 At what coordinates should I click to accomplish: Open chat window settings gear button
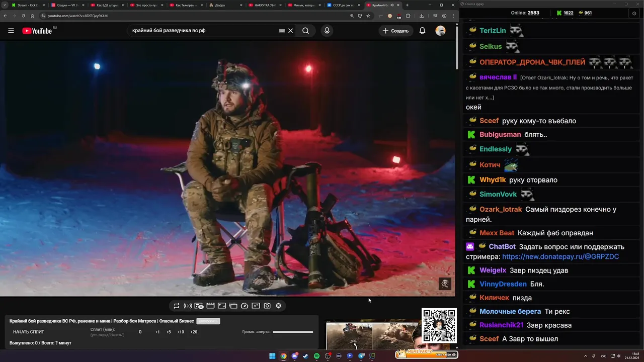coord(634,13)
